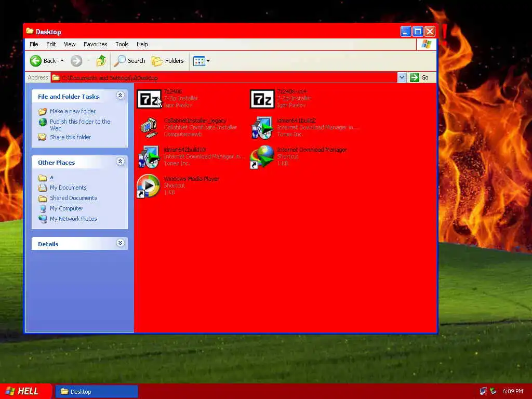The image size is (532, 399).
Task: Click 'File and Folder Tasks' header text
Action: click(68, 96)
